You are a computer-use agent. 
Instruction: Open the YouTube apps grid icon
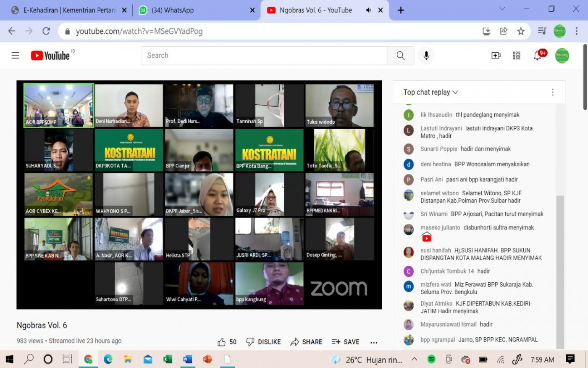517,56
